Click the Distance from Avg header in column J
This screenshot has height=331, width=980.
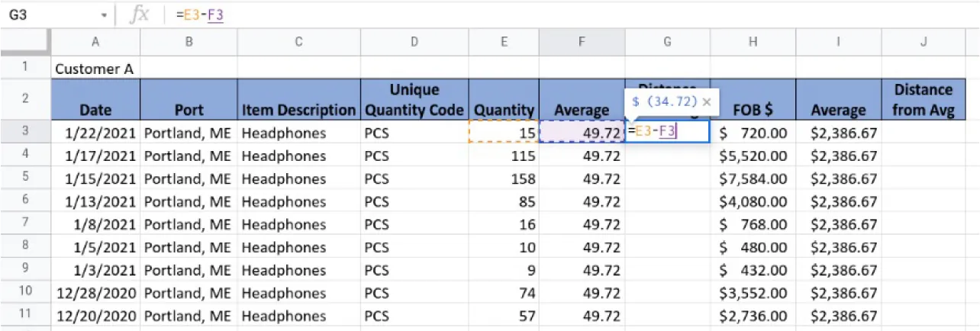coord(923,100)
